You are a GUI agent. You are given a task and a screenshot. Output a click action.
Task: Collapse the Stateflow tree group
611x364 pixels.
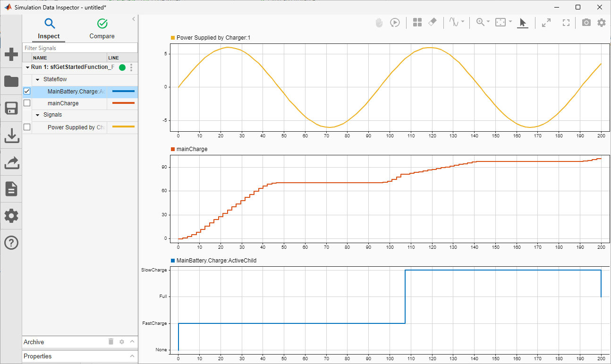pyautogui.click(x=38, y=80)
